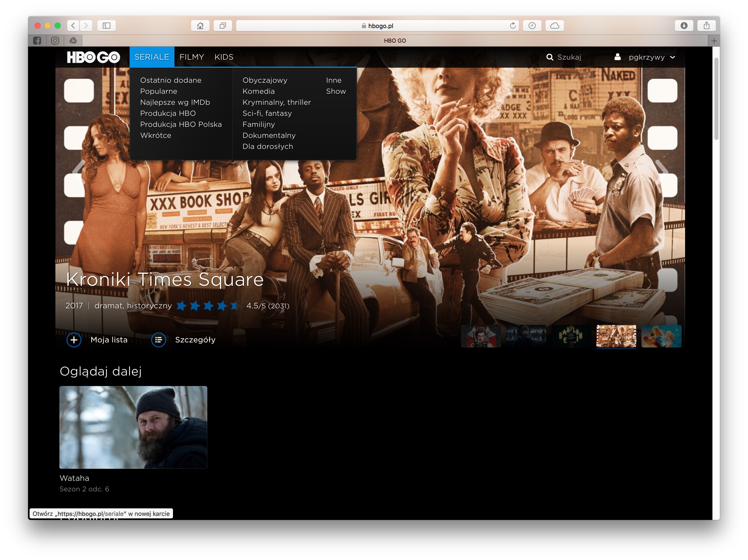The width and height of the screenshot is (748, 560).
Task: Open Instagram pinned tab
Action: click(55, 41)
